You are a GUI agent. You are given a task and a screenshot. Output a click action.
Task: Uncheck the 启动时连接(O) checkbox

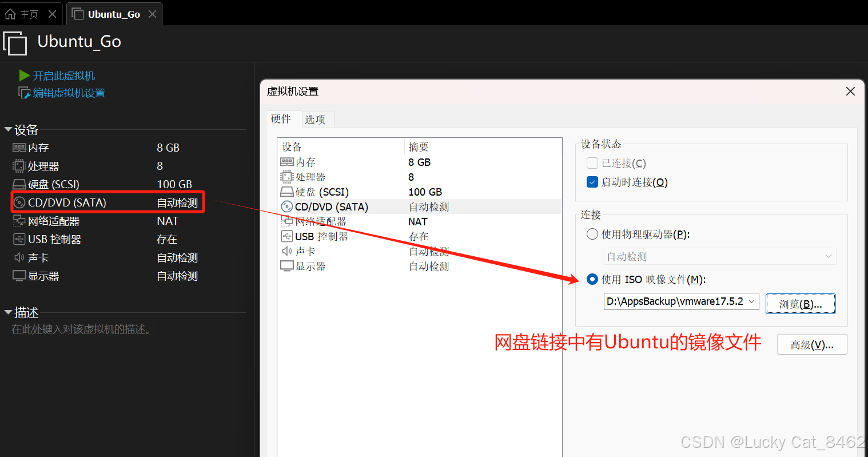(592, 182)
